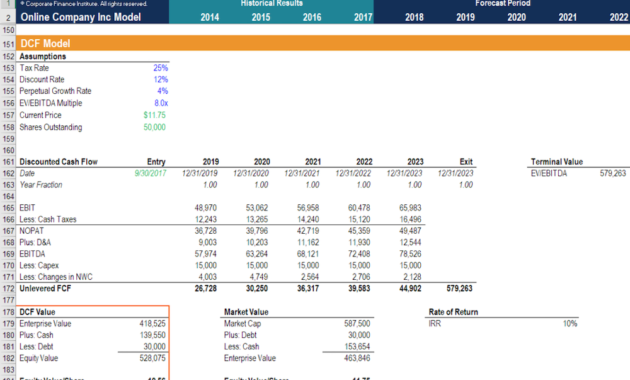Select the Forecast Period 2021 header

pyautogui.click(x=568, y=17)
